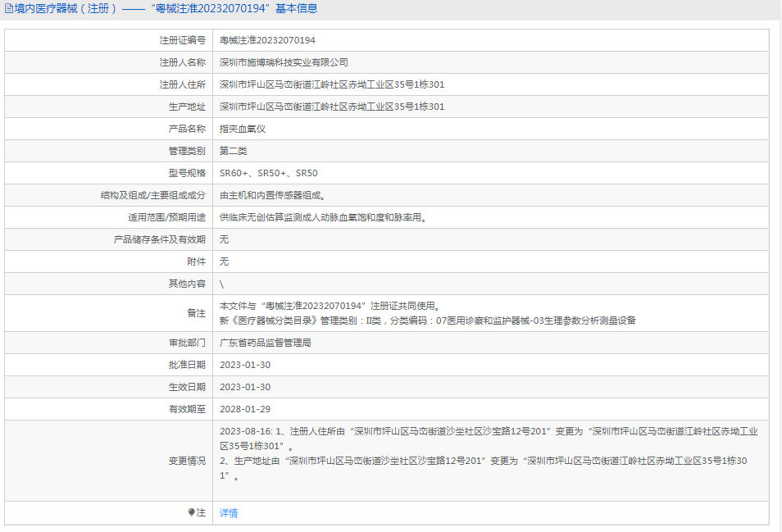Screen dimensions: 782x532
Task: Click the 审批部门 row label
Action: click(x=187, y=343)
